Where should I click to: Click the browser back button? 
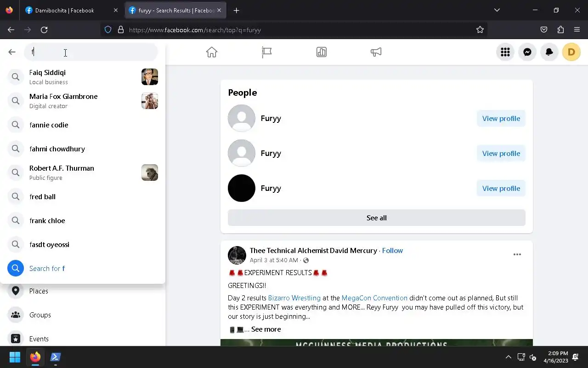pos(11,29)
